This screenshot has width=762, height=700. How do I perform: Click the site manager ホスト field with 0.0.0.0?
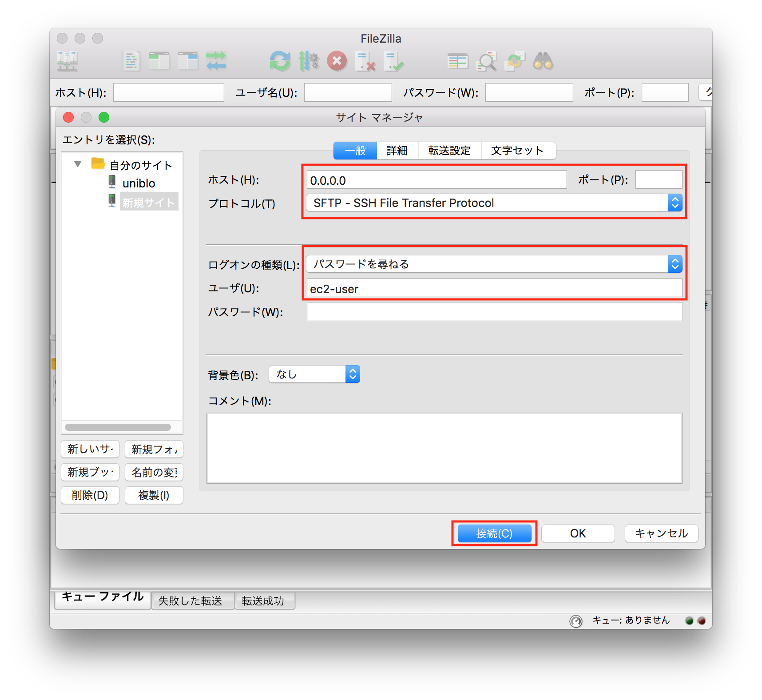pos(437,180)
